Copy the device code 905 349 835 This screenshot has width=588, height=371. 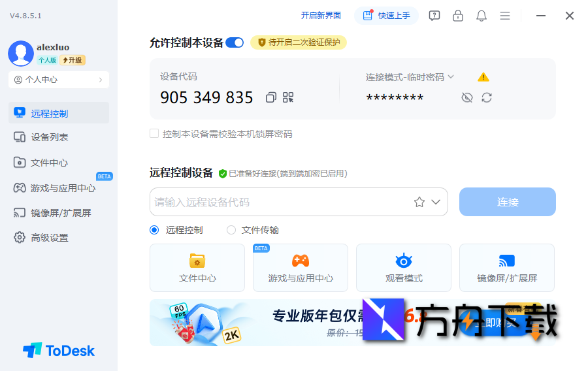pos(270,98)
